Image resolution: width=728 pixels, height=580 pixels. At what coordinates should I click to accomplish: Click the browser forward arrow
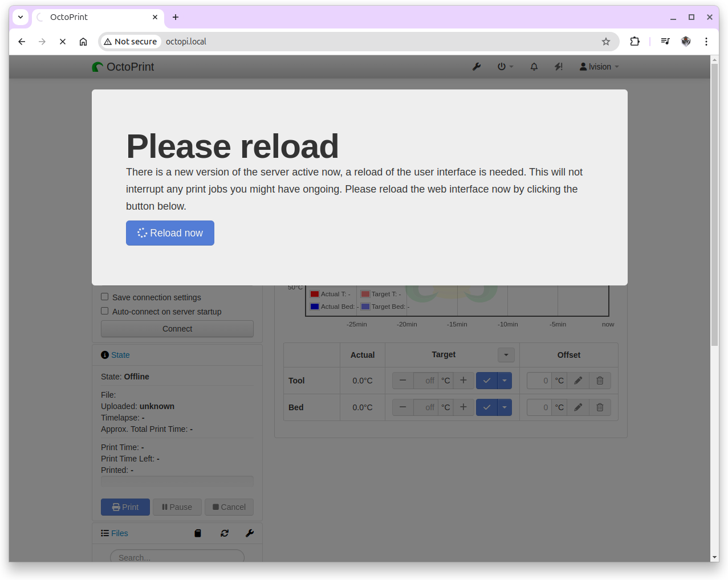click(42, 42)
